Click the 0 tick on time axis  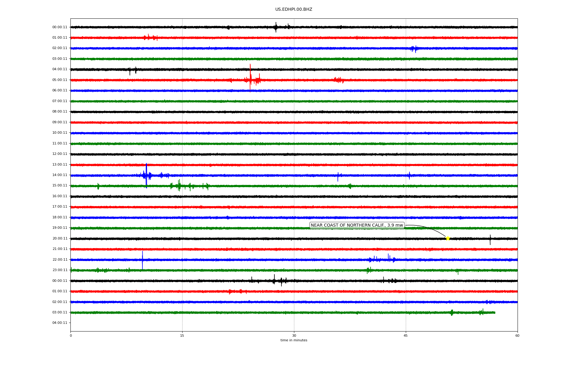(x=71, y=336)
